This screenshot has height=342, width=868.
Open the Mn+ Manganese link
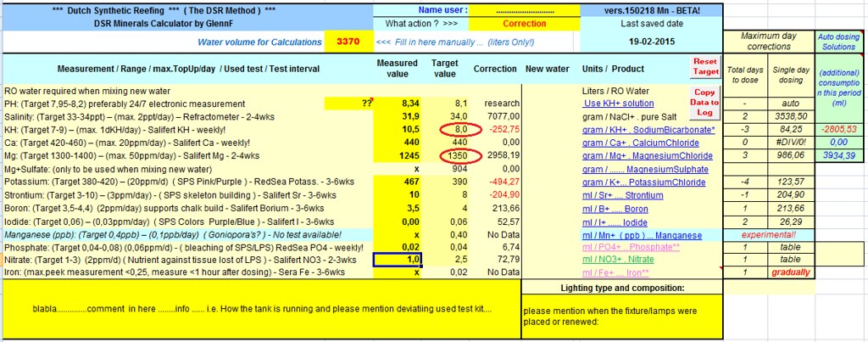642,236
